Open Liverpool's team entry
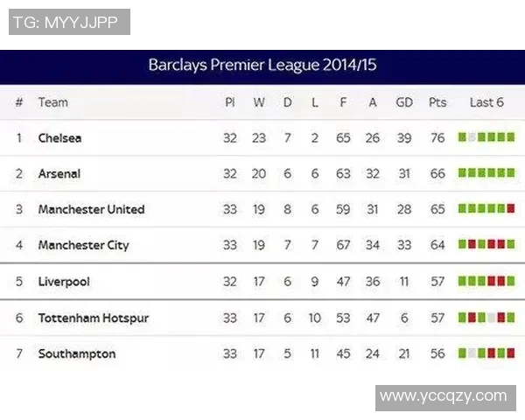 click(64, 283)
